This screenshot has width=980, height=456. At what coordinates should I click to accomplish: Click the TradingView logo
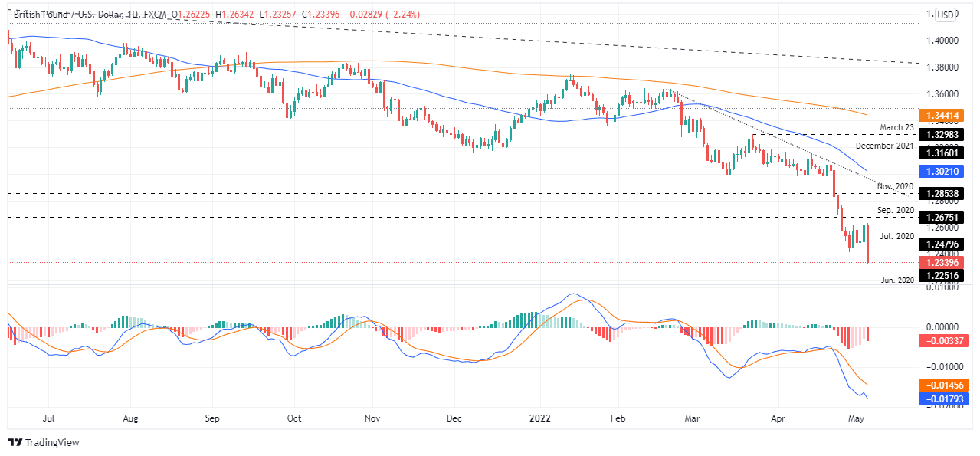click(43, 442)
